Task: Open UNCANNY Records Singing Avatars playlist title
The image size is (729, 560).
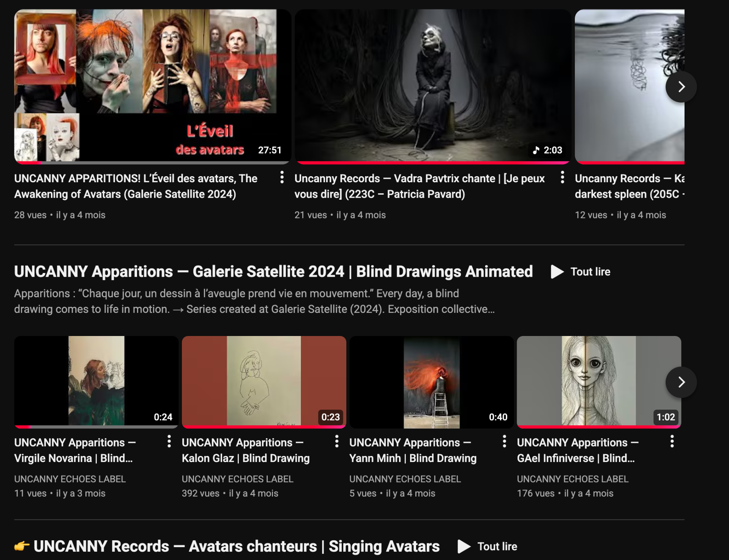Action: (236, 546)
